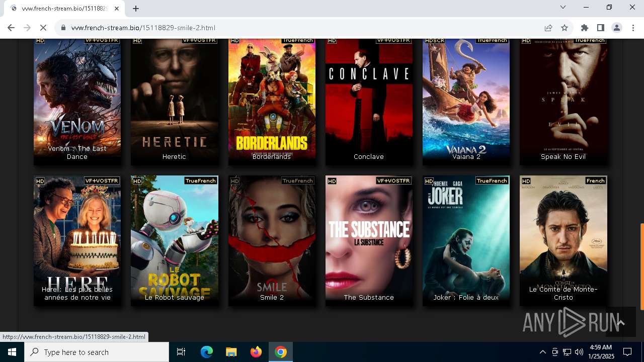Image resolution: width=644 pixels, height=362 pixels.
Task: Show hidden system tray icons
Action: (542, 352)
